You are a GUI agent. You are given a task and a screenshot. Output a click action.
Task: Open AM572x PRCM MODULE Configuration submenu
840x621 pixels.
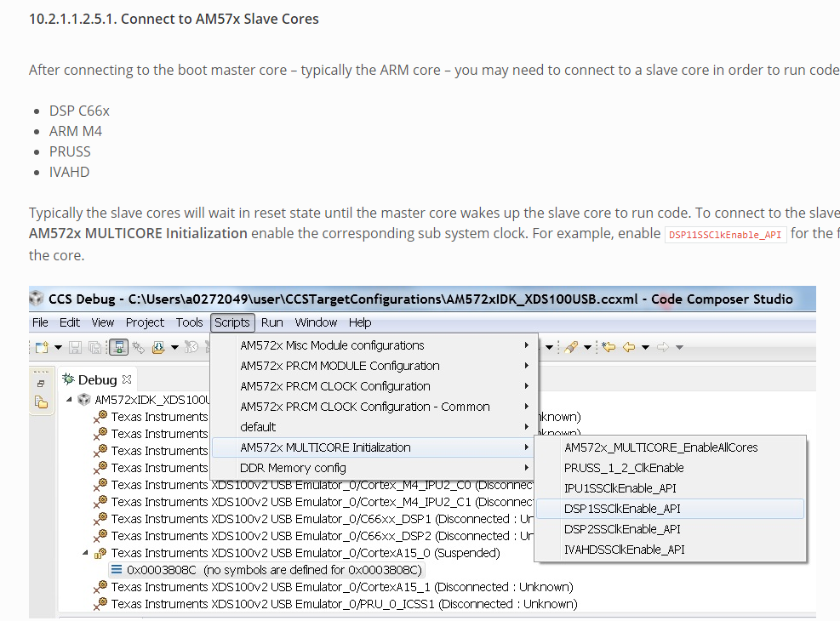click(x=374, y=366)
